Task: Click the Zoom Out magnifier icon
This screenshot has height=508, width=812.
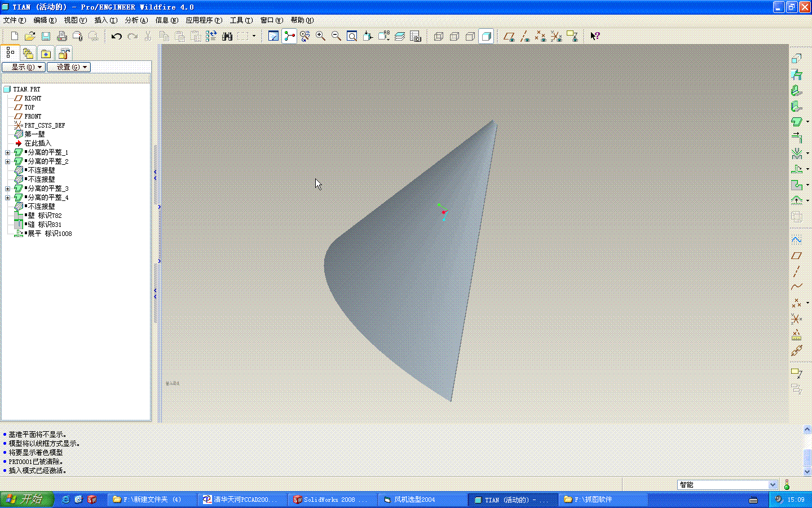Action: 336,36
